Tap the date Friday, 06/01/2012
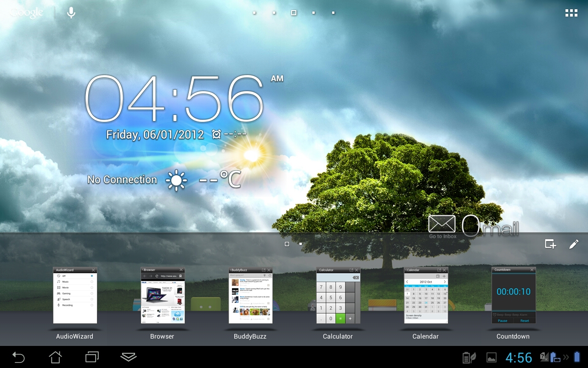This screenshot has height=368, width=588. (x=155, y=135)
